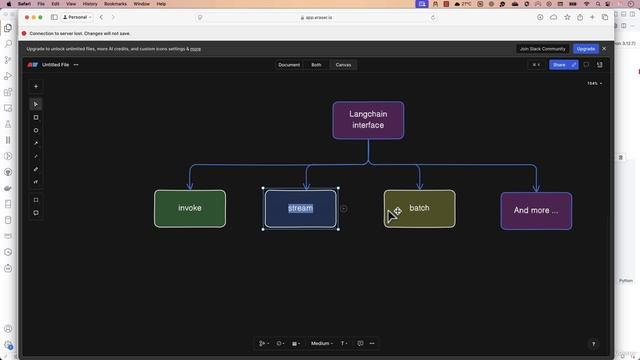
Task: Open the help question mark button
Action: pos(593,344)
